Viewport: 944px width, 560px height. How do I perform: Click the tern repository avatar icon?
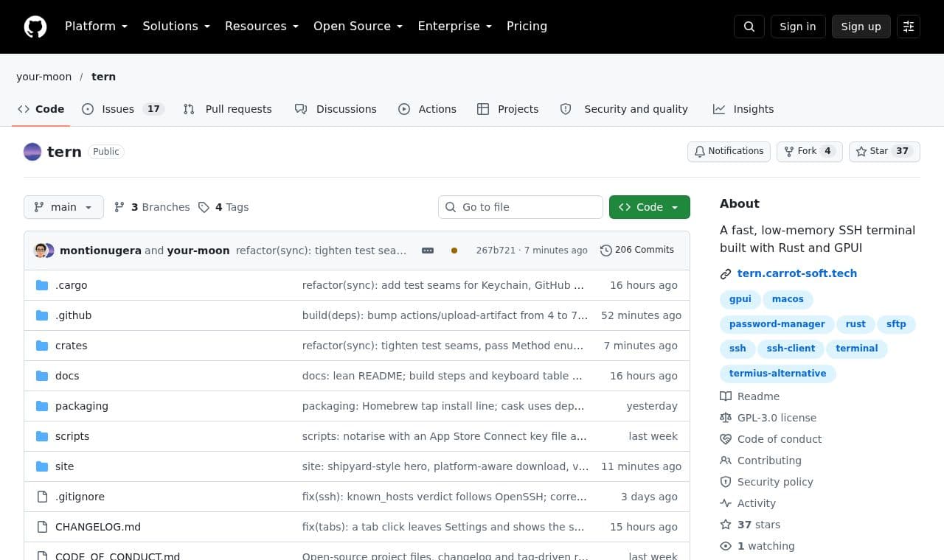pyautogui.click(x=32, y=152)
